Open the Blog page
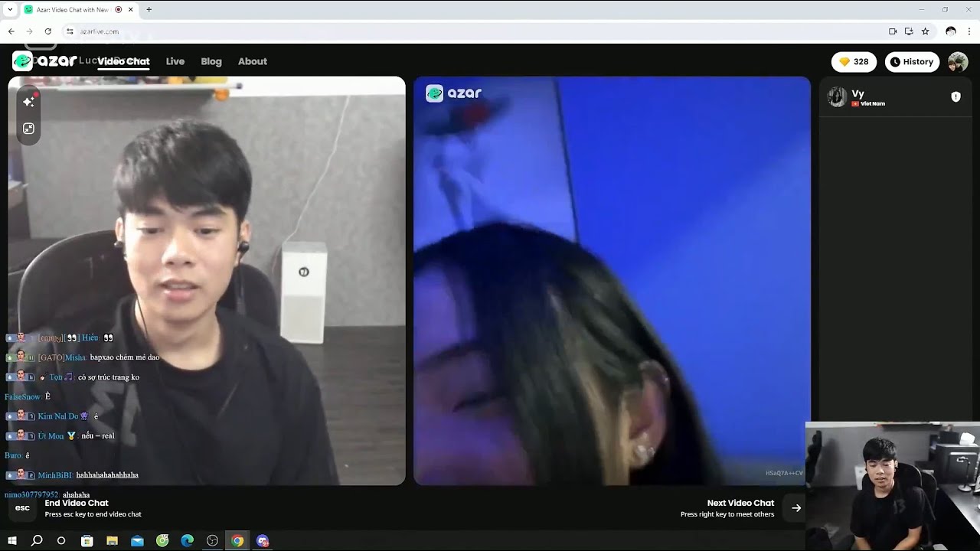 point(211,61)
